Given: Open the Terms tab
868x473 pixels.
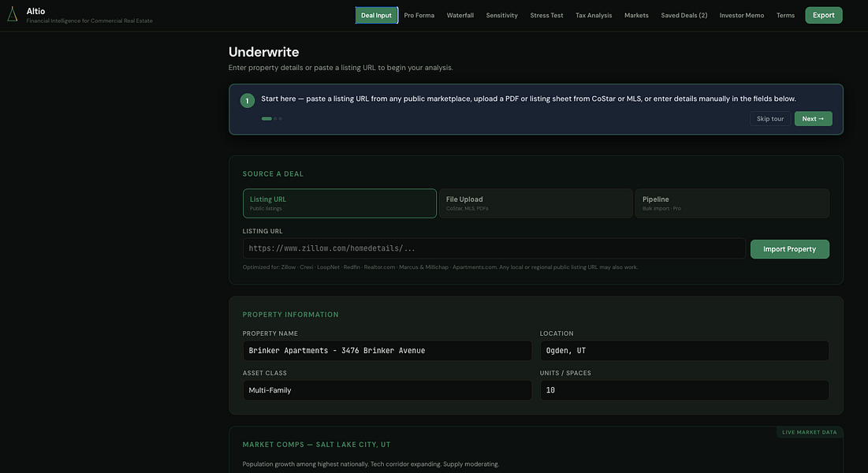Looking at the screenshot, I should click(x=785, y=16).
